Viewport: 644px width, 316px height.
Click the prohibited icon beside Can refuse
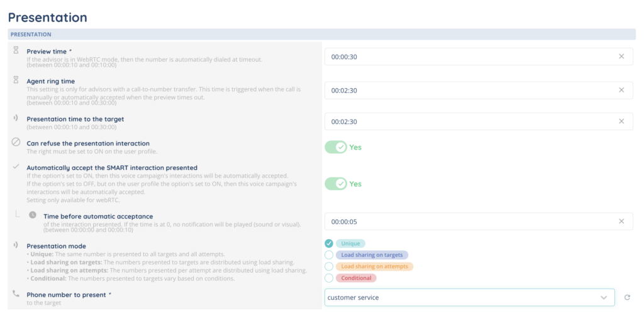[x=16, y=142]
